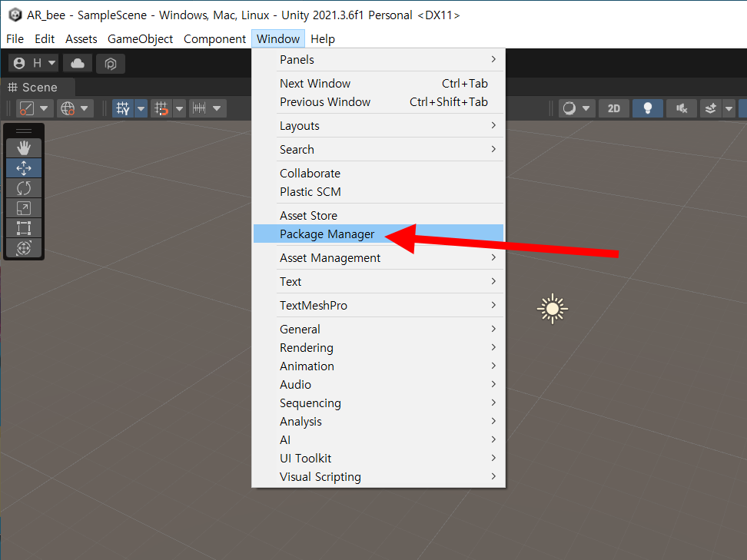Click the draw mode shading sphere icon
The height and width of the screenshot is (560, 747).
569,108
